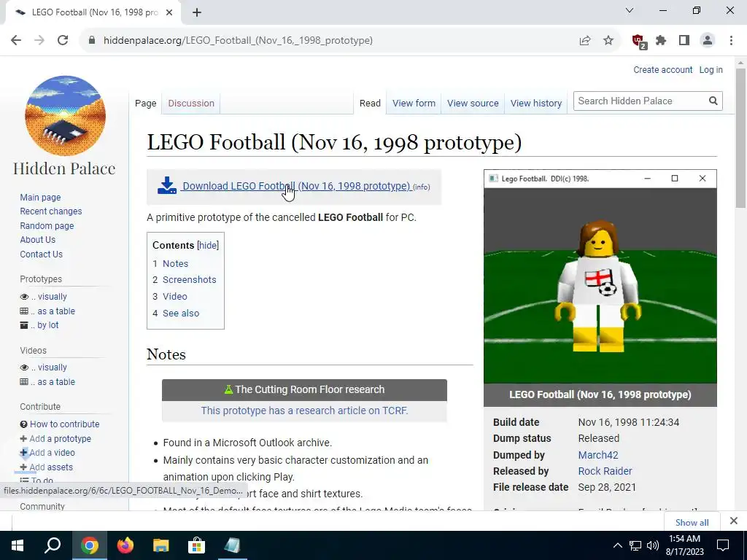747x560 pixels.
Task: Open Rock Raider profile link
Action: point(605,472)
